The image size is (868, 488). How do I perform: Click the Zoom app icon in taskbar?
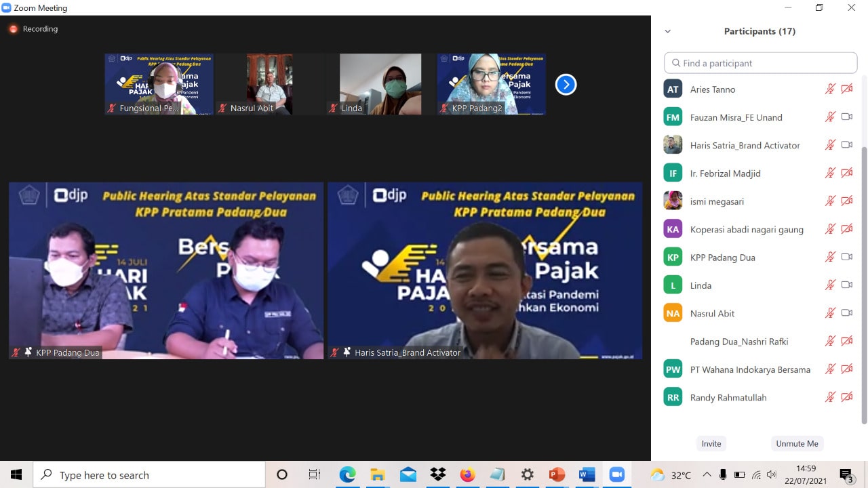click(616, 474)
